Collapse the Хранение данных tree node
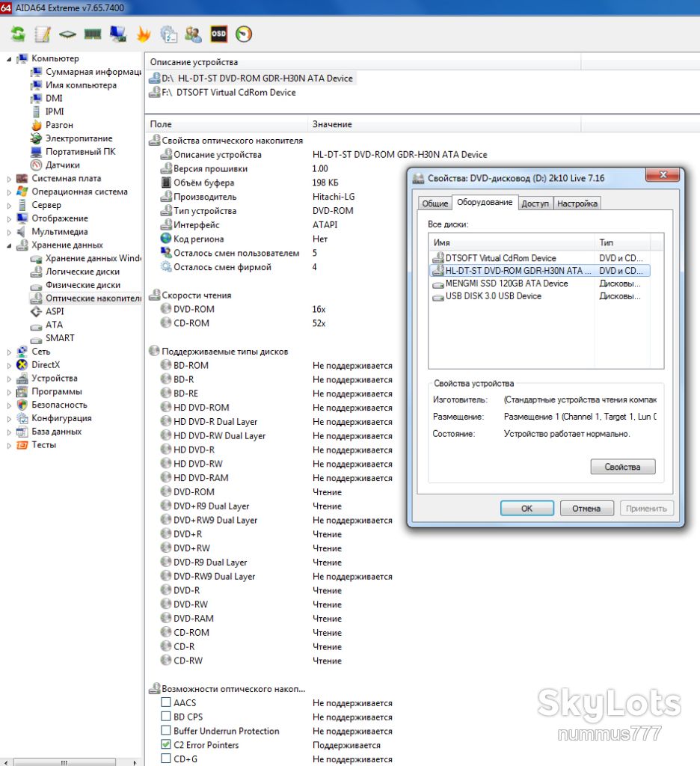This screenshot has width=700, height=766. click(x=9, y=245)
